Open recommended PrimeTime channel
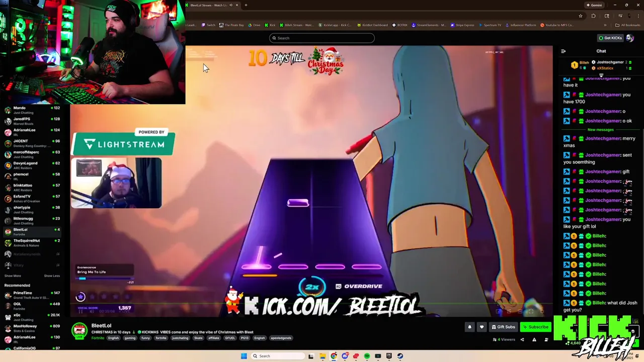This screenshot has width=644, height=362. (32, 295)
